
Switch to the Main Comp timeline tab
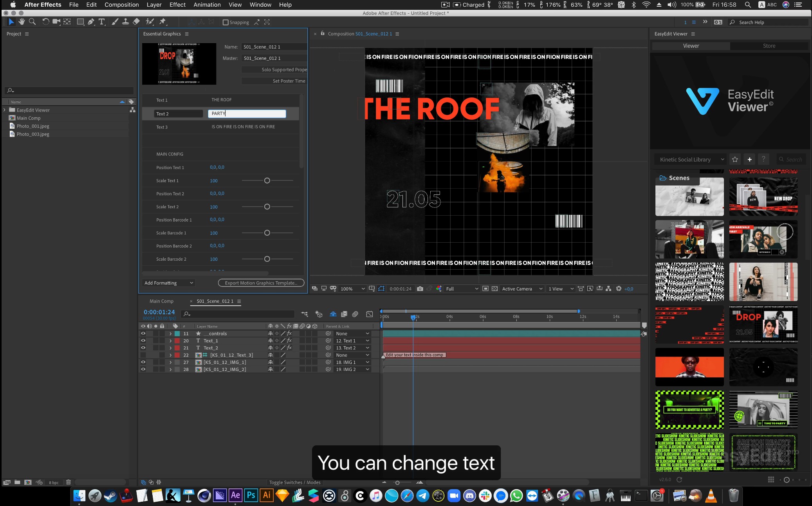click(161, 301)
